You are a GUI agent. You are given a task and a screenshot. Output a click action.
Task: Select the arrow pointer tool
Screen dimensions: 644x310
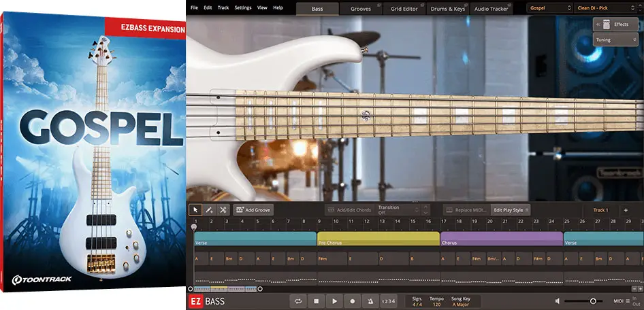tap(195, 210)
